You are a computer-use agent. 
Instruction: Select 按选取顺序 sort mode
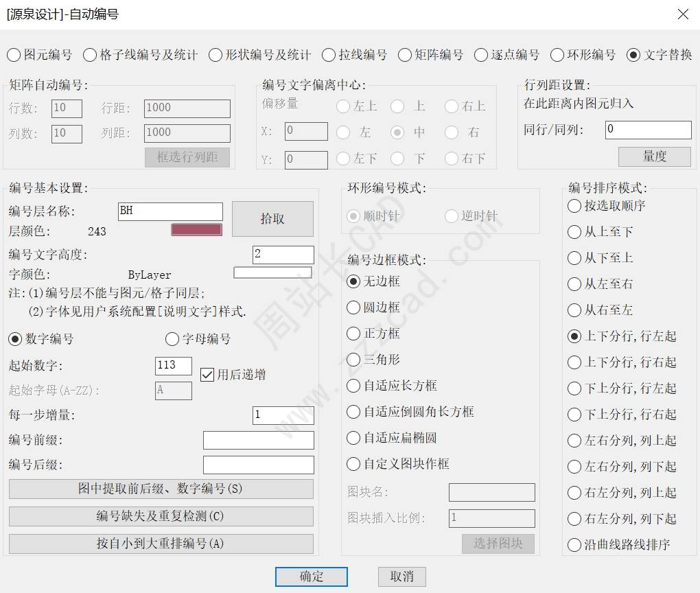[606, 206]
